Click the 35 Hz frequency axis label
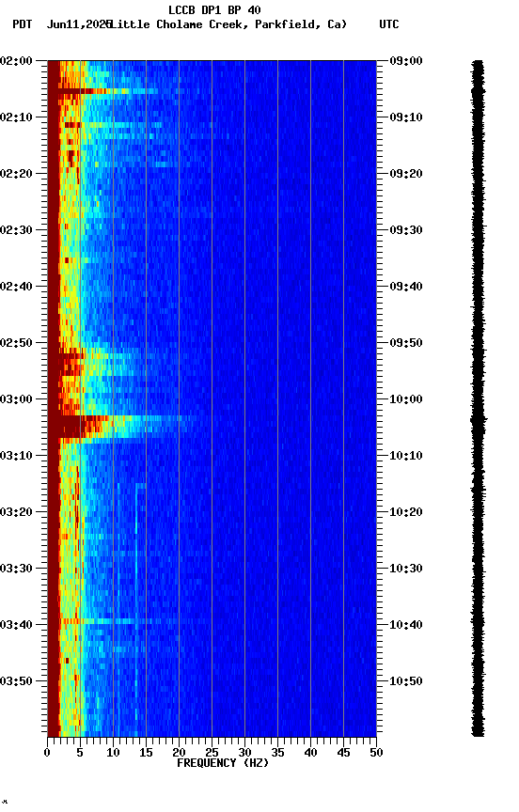 [x=277, y=753]
